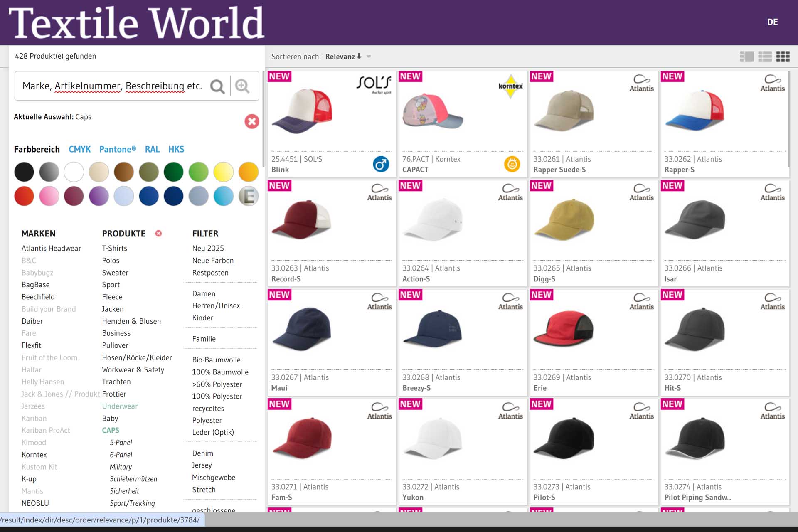798x532 pixels.
Task: Apply the Restposten filter
Action: 210,273
